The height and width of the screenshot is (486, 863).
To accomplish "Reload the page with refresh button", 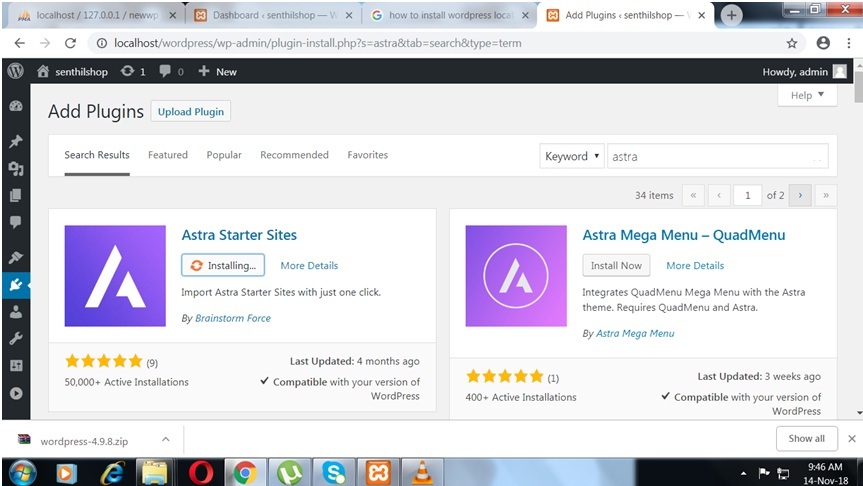I will pos(70,43).
